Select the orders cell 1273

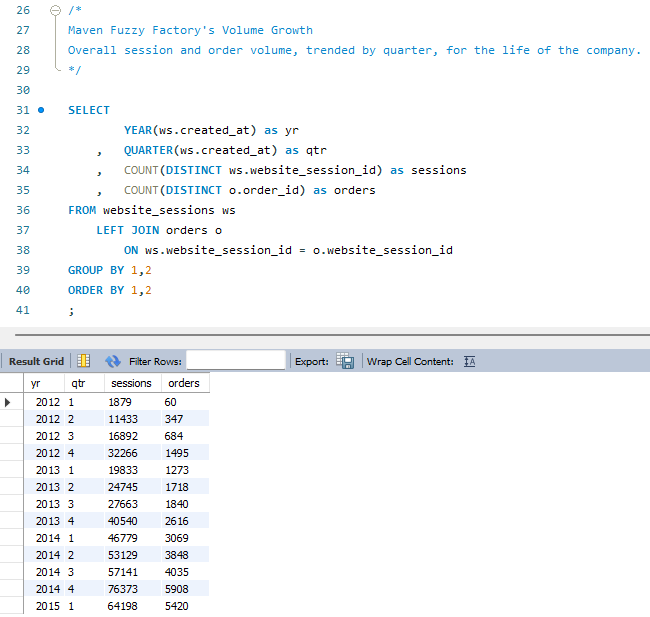point(185,470)
